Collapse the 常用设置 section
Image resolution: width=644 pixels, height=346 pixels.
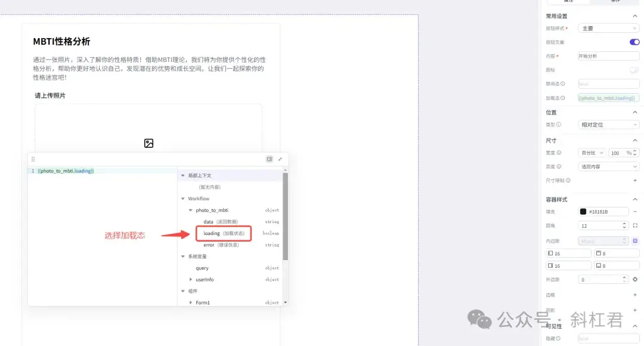[x=635, y=16]
